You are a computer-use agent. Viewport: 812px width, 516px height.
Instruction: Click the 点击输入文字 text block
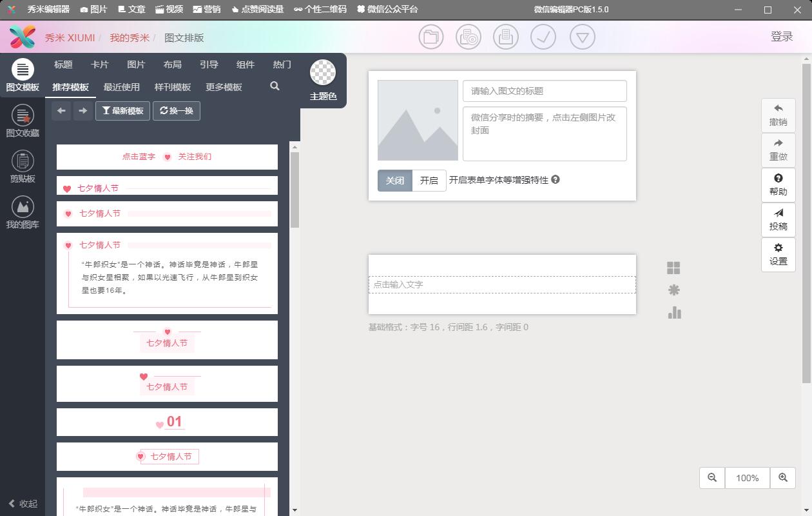pyautogui.click(x=502, y=284)
